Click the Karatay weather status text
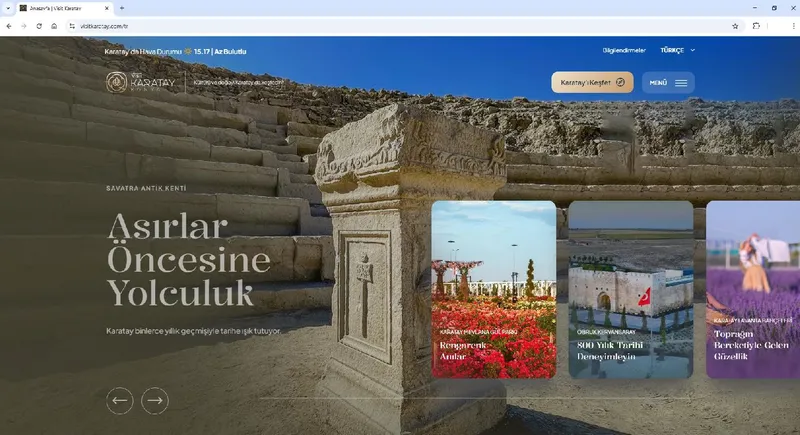The height and width of the screenshot is (435, 800). (x=175, y=50)
